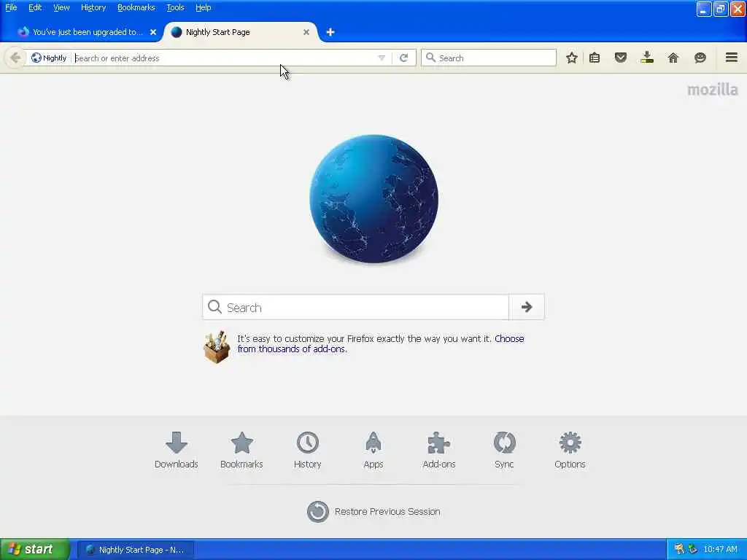747x560 pixels.
Task: Click the first system tray icon
Action: point(679,549)
